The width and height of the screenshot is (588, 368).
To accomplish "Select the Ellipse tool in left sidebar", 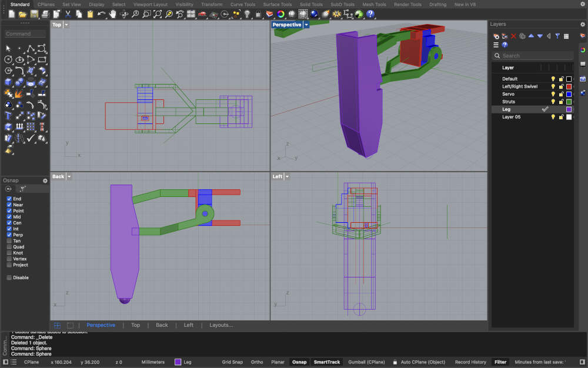I will [x=19, y=59].
